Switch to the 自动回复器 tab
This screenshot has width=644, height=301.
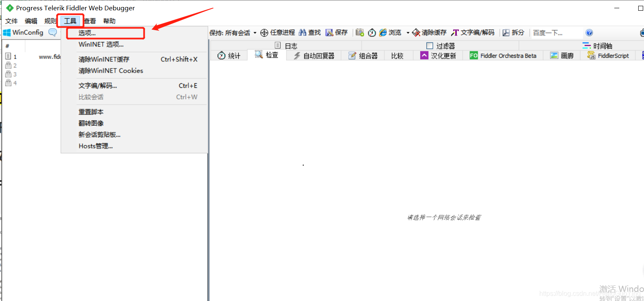pyautogui.click(x=314, y=56)
